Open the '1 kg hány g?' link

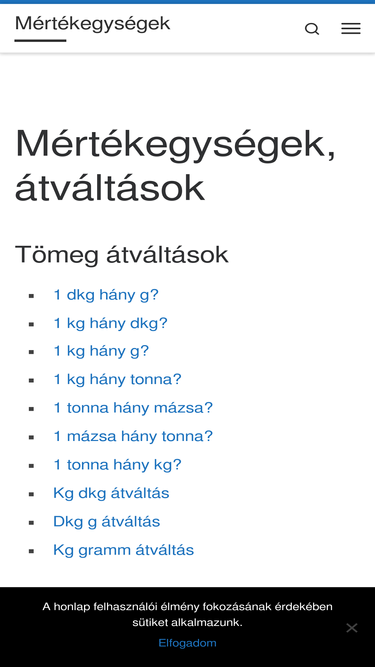pos(101,351)
